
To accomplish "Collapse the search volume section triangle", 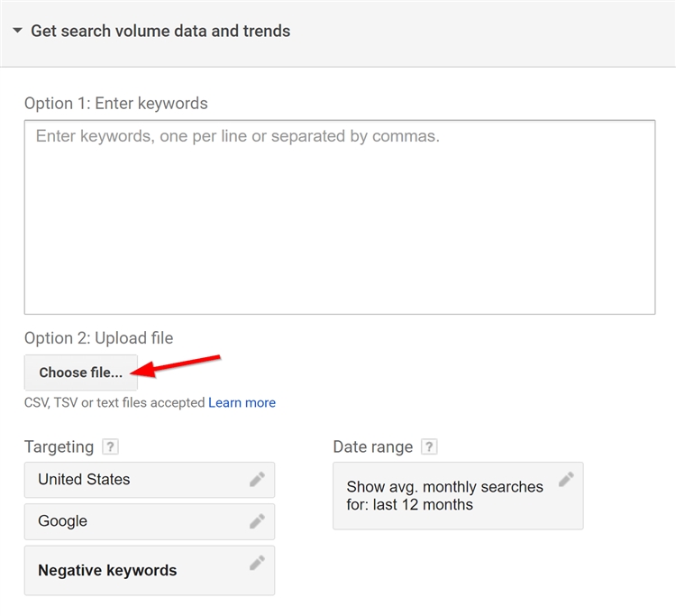I will click(x=17, y=31).
